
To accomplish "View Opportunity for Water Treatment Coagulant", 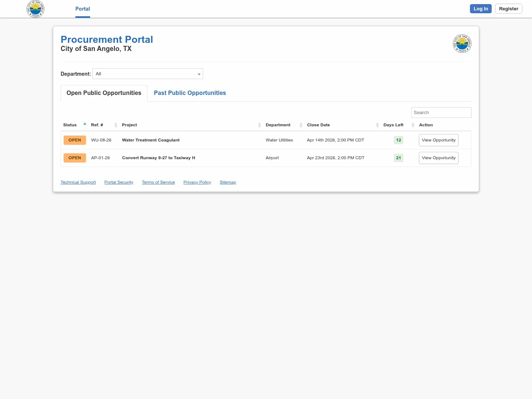I will click(439, 140).
